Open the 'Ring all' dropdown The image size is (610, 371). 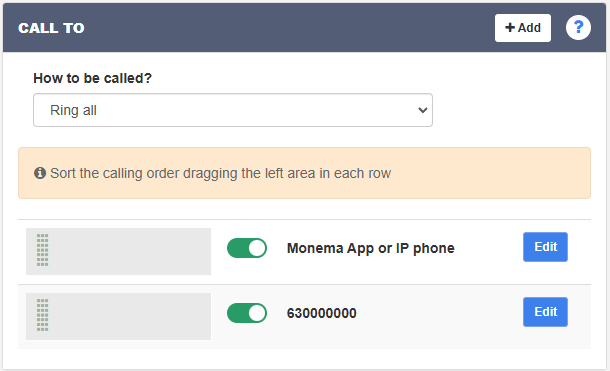(x=233, y=110)
